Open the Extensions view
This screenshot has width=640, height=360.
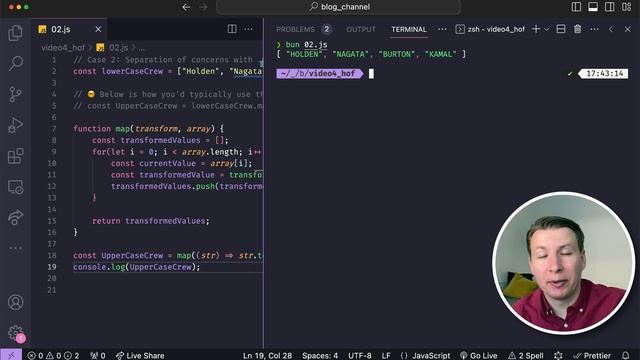[x=16, y=156]
